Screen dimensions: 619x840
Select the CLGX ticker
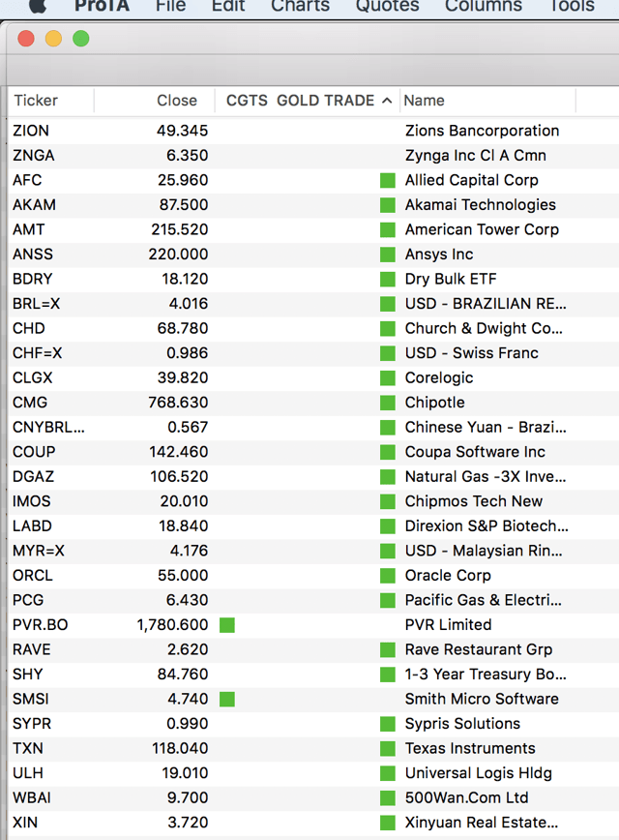tap(33, 377)
